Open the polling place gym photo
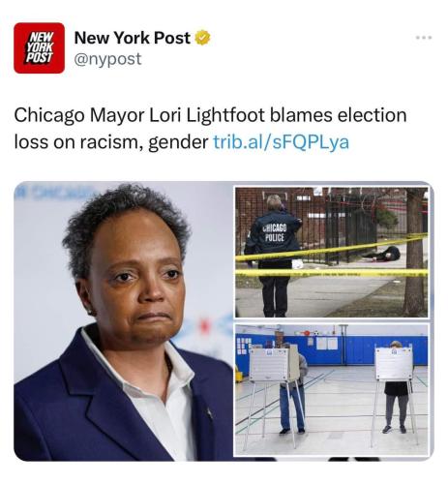The width and height of the screenshot is (448, 484). pyautogui.click(x=332, y=389)
